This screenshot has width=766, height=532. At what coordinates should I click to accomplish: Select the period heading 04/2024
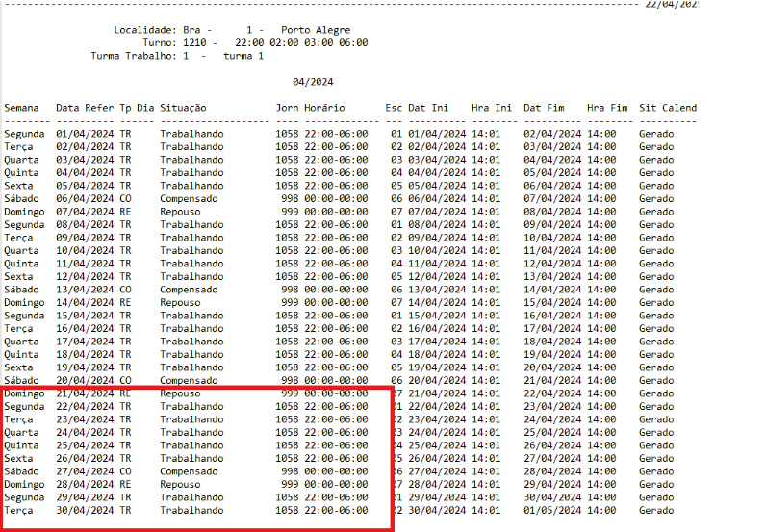(x=313, y=82)
